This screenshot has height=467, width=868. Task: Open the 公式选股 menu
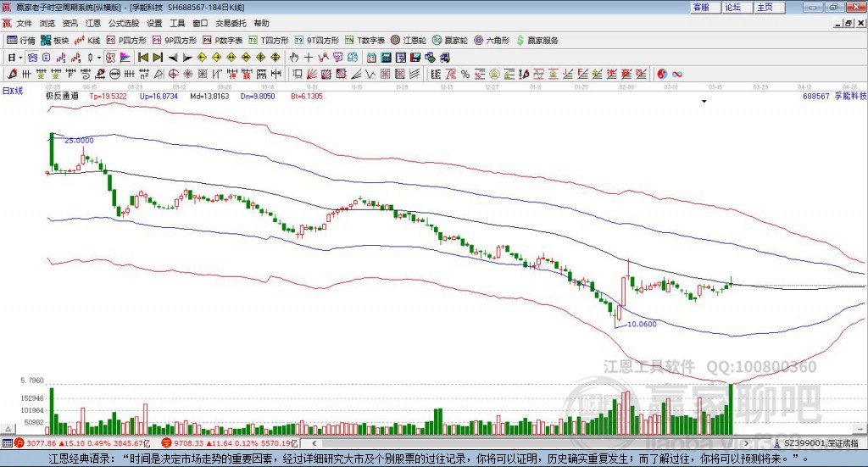click(124, 23)
